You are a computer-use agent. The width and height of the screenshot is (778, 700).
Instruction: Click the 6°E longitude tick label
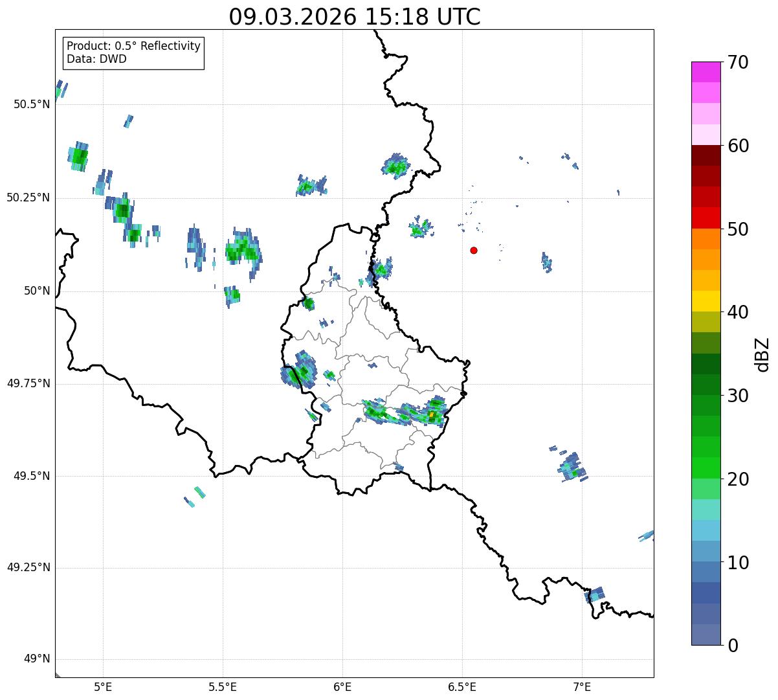click(x=342, y=686)
